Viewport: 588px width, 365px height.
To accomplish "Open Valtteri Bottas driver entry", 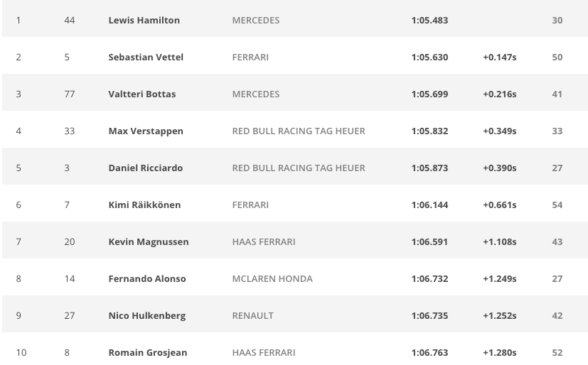I will click(142, 94).
